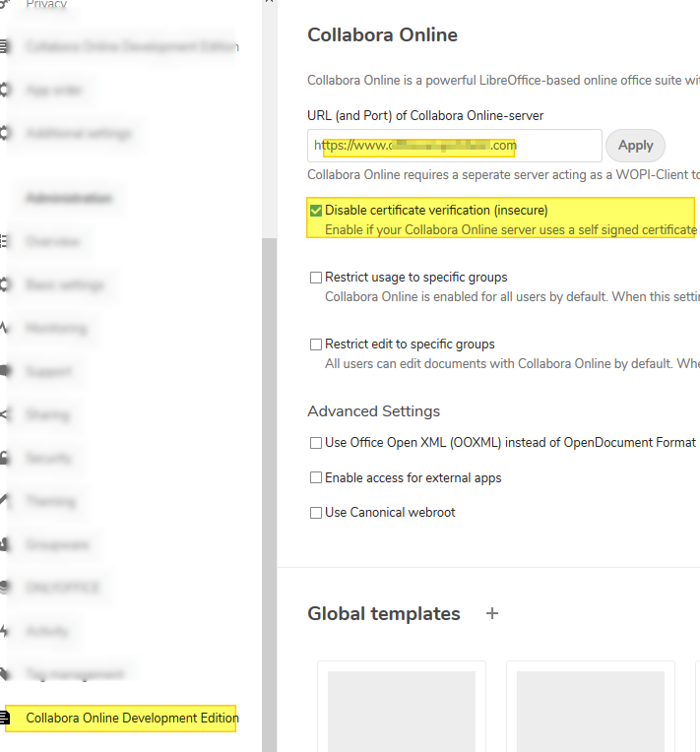Check Disable certificate verification checkbox

pyautogui.click(x=316, y=211)
